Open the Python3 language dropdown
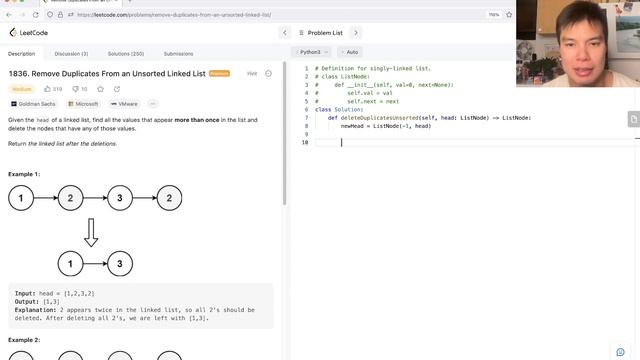640x360 pixels. pos(311,52)
